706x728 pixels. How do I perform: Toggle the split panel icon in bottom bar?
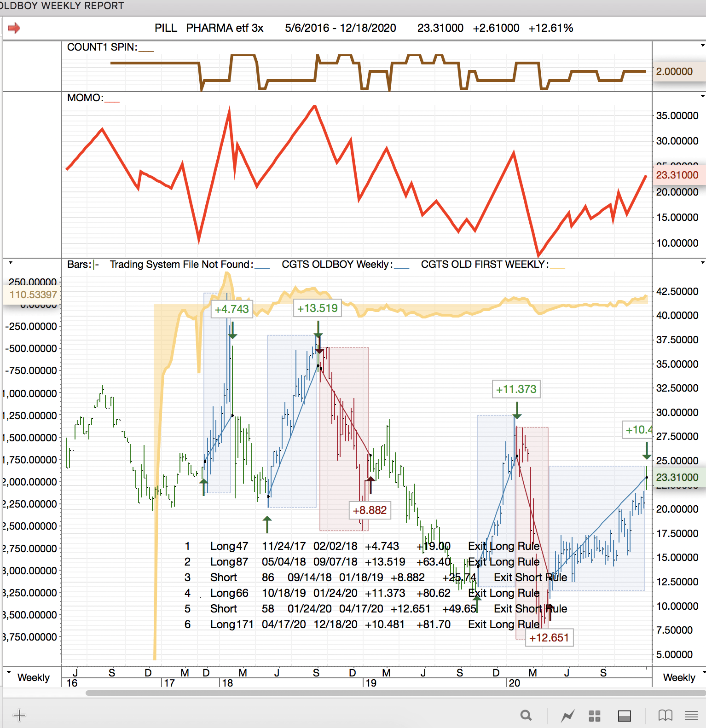click(x=624, y=716)
